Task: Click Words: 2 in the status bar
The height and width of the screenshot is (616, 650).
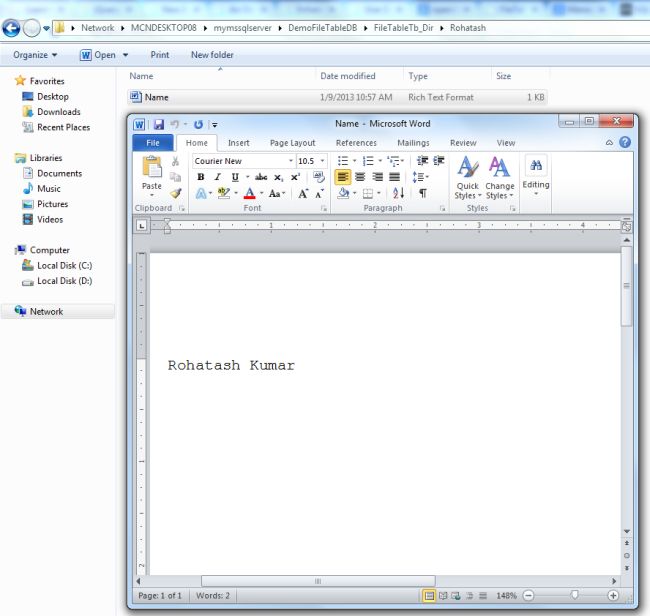Action: click(213, 596)
